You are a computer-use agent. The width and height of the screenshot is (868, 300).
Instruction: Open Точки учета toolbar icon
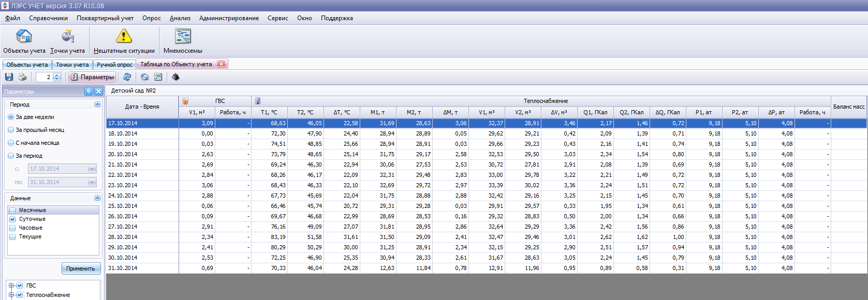coord(67,41)
